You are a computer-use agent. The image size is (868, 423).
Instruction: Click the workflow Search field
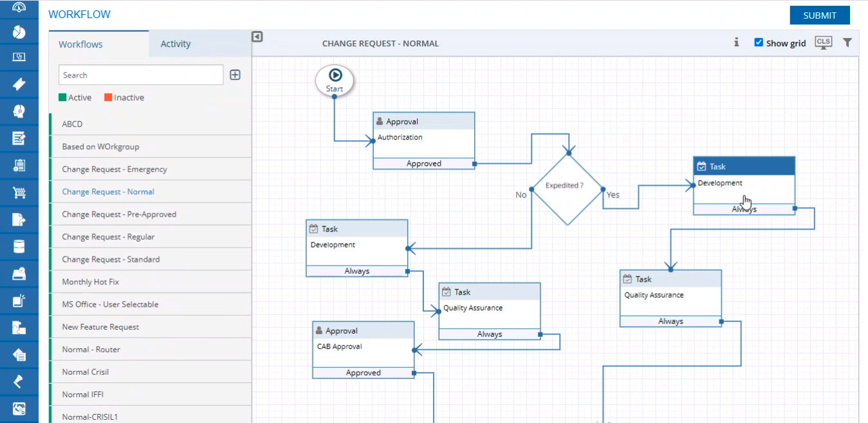tap(141, 75)
